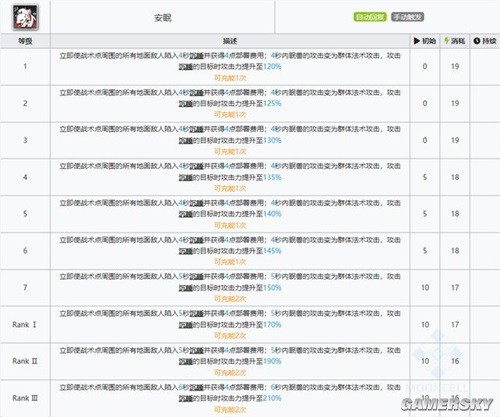Viewport: 500px width, 417px height.
Task: Click the 120% attack value
Action: point(272,66)
